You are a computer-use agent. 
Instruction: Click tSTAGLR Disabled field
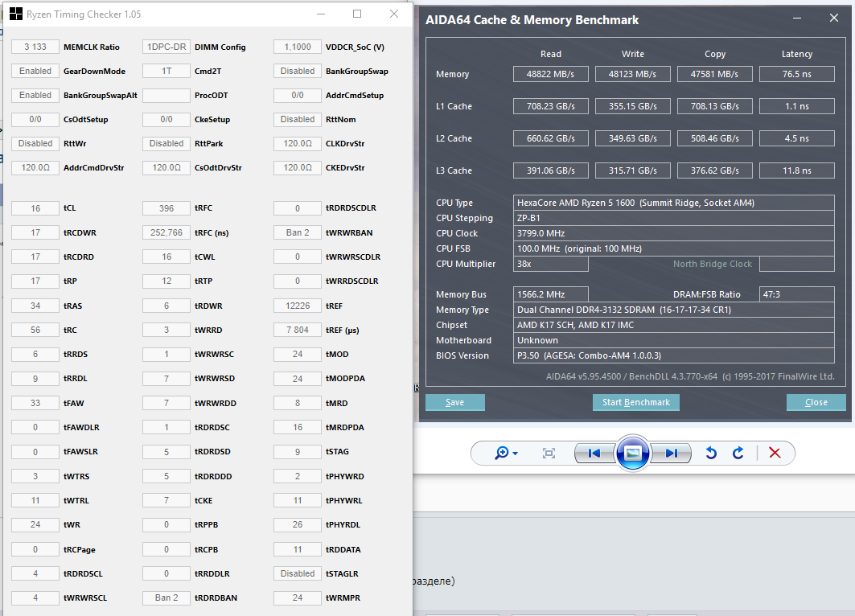point(298,573)
